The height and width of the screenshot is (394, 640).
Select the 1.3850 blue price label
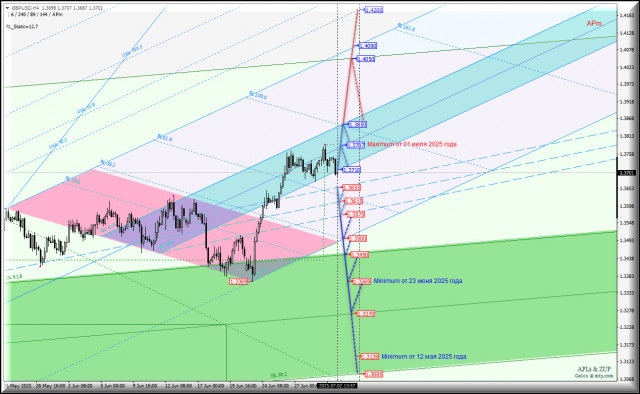pyautogui.click(x=358, y=125)
